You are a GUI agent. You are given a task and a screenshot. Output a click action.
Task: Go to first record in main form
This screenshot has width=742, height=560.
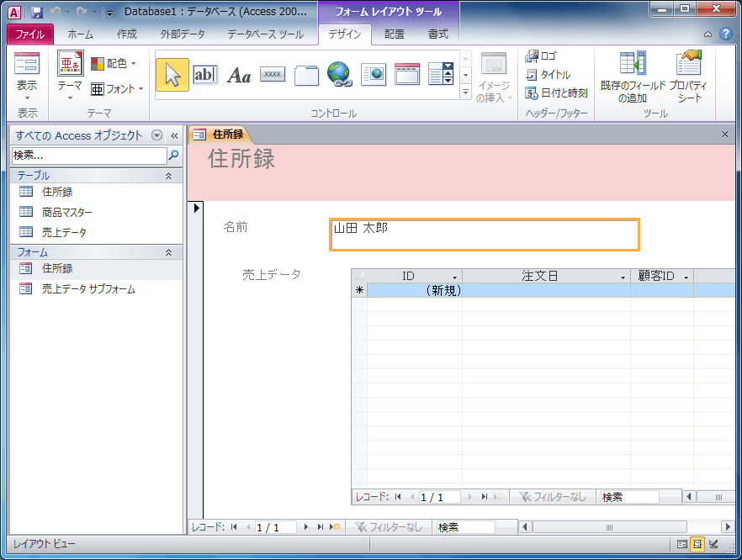(234, 527)
